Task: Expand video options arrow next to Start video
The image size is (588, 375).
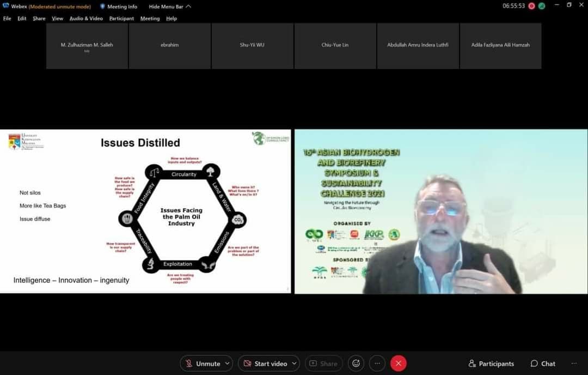Action: click(295, 364)
